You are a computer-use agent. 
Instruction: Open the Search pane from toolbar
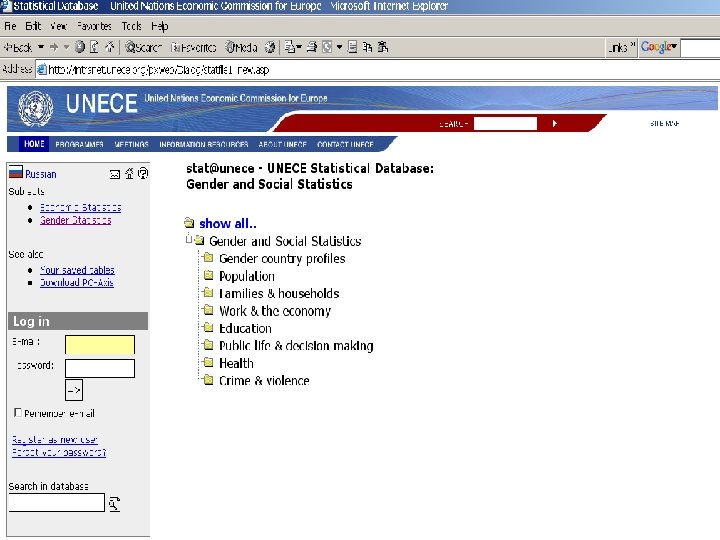click(x=143, y=47)
